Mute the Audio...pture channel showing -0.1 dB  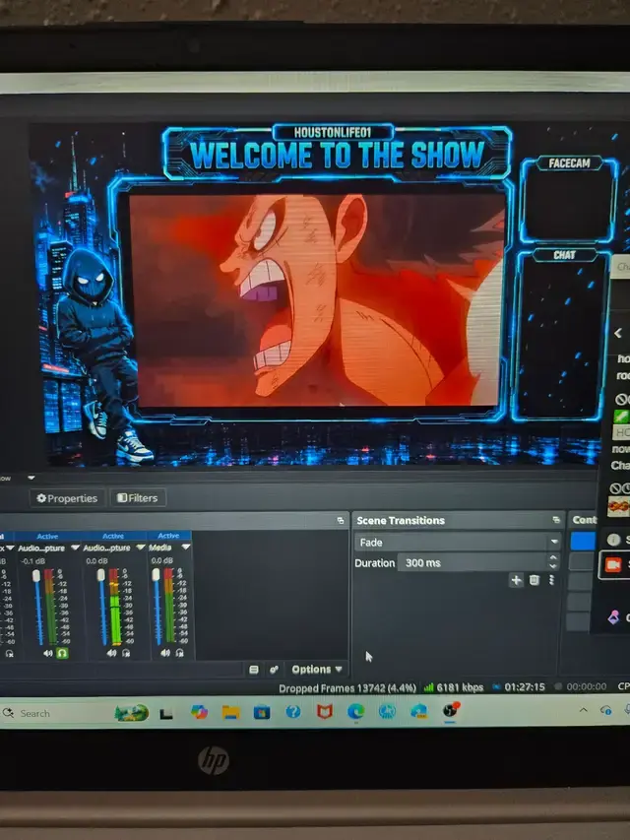48,653
